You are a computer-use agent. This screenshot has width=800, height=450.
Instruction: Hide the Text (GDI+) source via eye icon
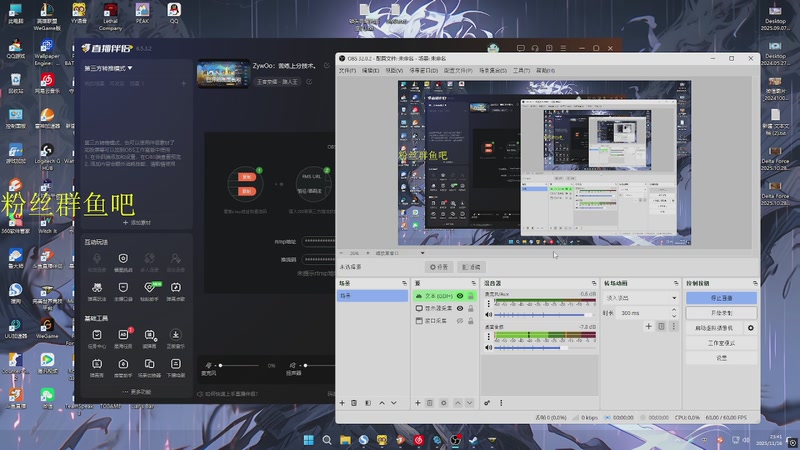click(460, 296)
